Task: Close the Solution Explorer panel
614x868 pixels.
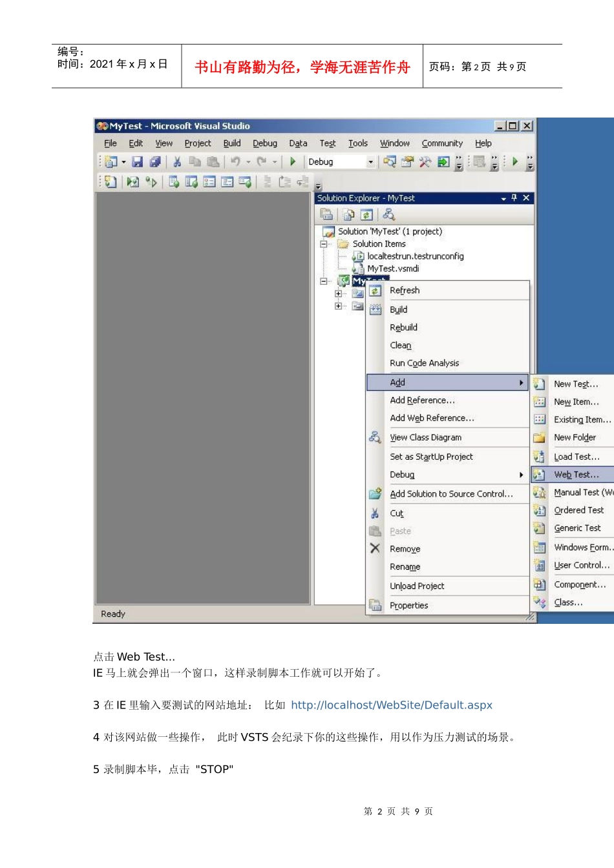Action: (x=526, y=198)
